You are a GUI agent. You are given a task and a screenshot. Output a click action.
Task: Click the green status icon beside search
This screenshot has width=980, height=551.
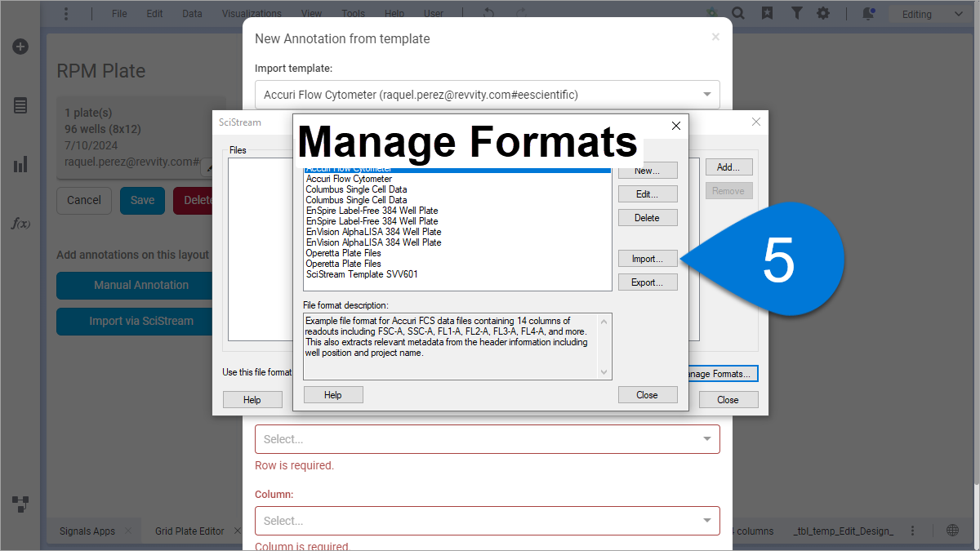[x=712, y=14]
